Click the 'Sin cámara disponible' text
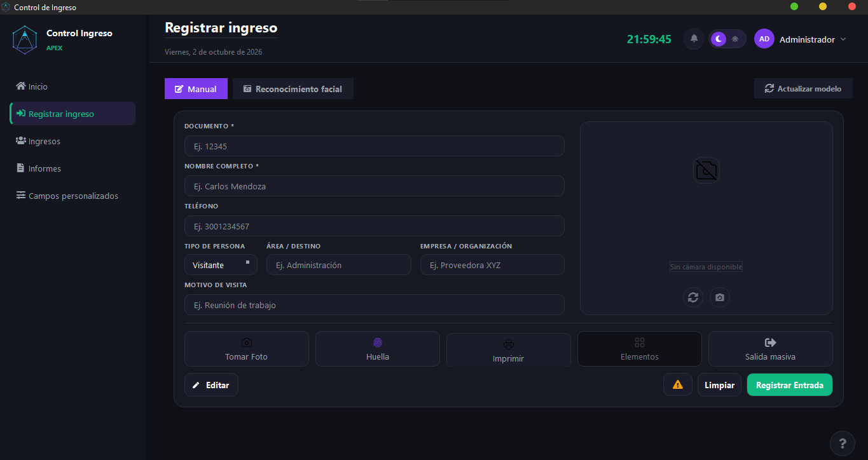The image size is (868, 460). click(x=706, y=267)
